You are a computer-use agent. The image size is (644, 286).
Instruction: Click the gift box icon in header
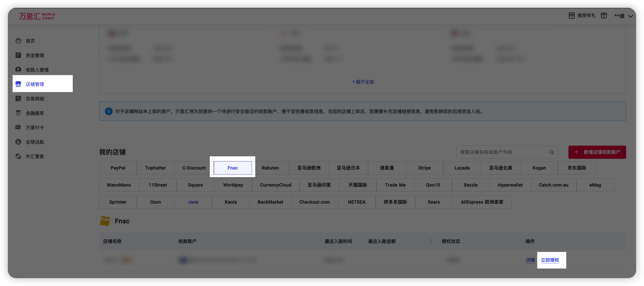click(604, 16)
